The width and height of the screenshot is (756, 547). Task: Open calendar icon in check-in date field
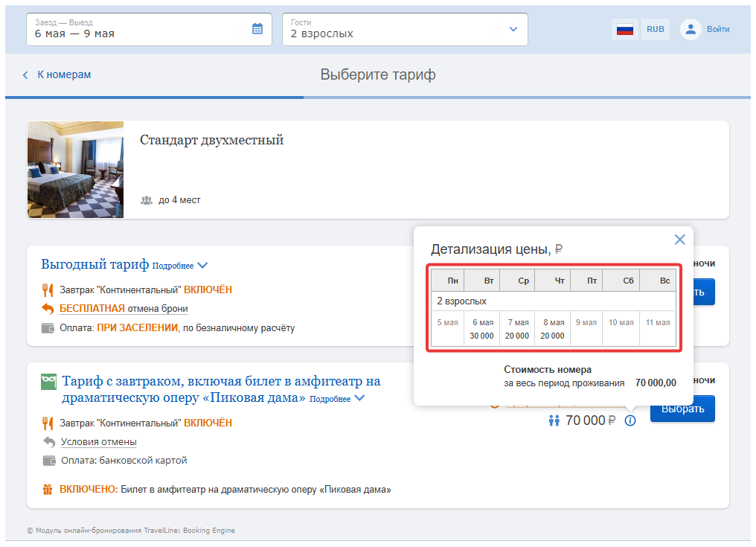(x=257, y=29)
